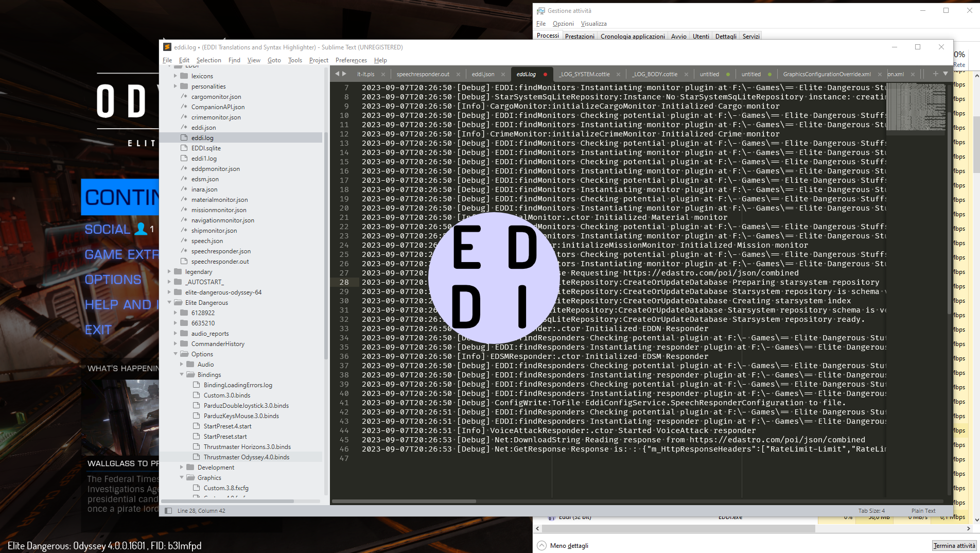Click the Gestione attività window icon
This screenshot has height=553, width=980.
[540, 10]
